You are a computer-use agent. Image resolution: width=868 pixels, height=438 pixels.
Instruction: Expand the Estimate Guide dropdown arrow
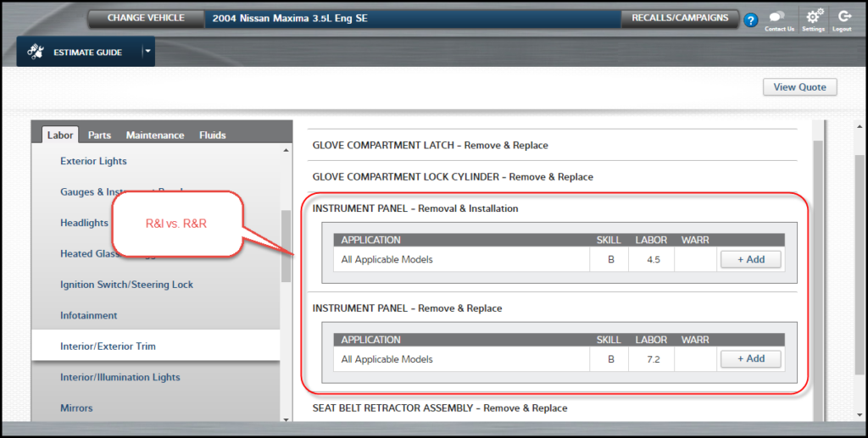tap(147, 52)
